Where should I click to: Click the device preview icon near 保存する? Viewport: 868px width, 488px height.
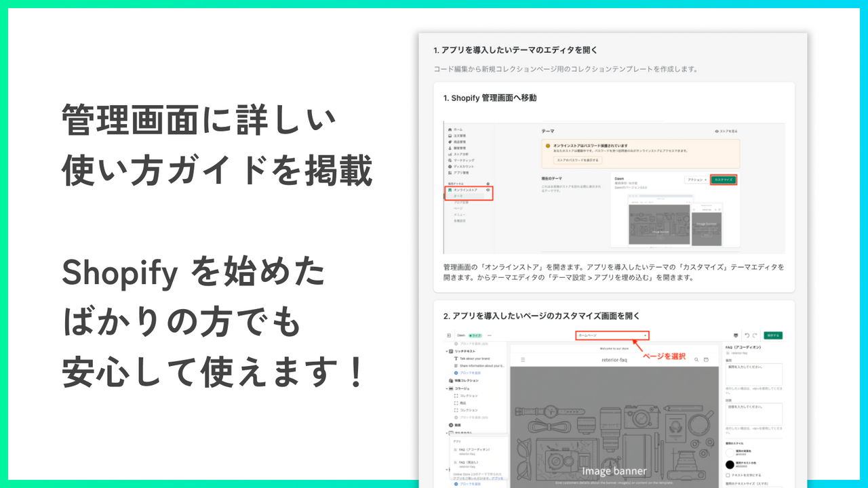coord(735,335)
